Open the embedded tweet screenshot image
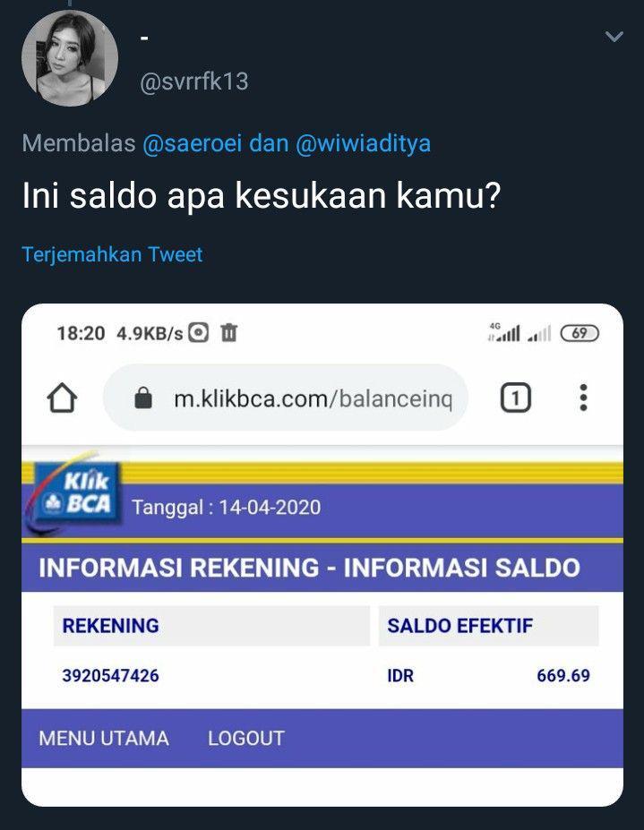Viewport: 644px width, 830px height. [322, 555]
